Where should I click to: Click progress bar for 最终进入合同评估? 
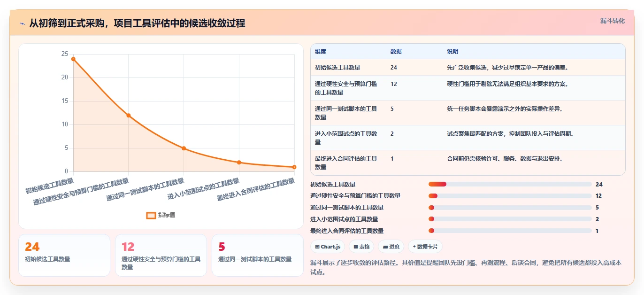[x=510, y=231]
